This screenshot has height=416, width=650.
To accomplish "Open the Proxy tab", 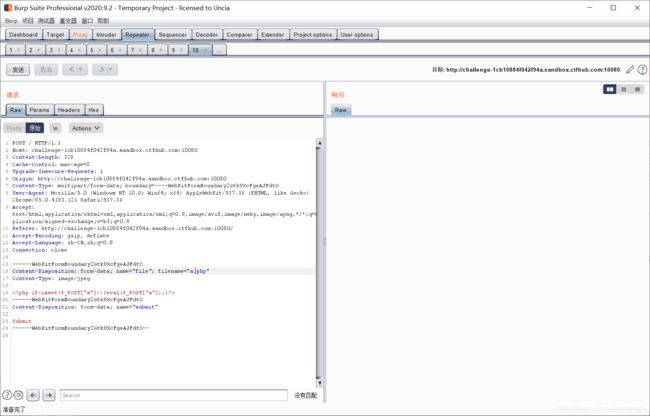I will tap(80, 35).
